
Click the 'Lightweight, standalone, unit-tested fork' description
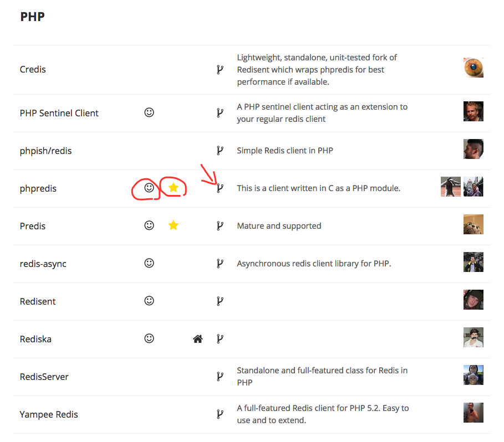point(317,70)
